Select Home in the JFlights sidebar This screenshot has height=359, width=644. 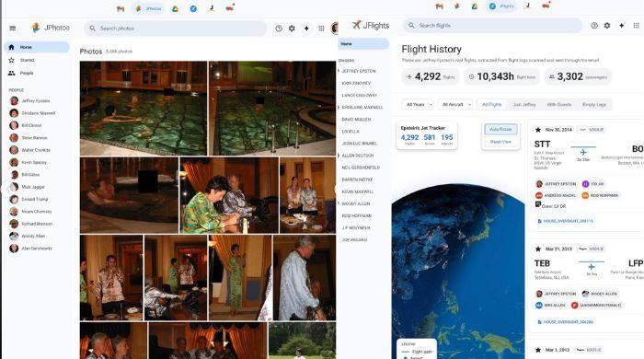pos(363,44)
